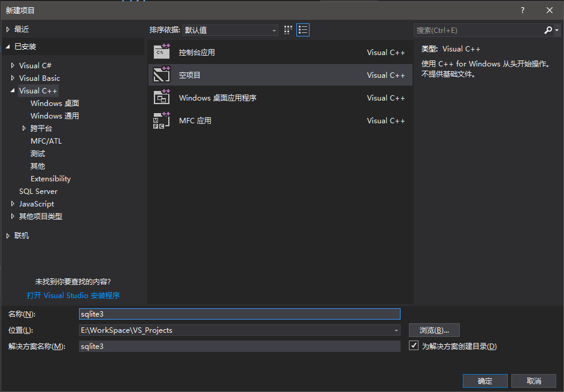Switch to medium icons list view
564x392 pixels.
pos(303,30)
